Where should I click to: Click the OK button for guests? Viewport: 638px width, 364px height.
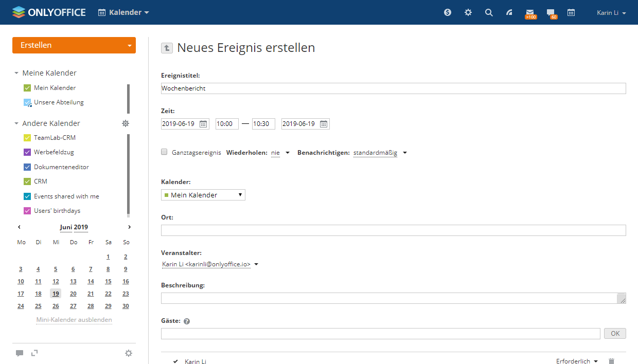tap(615, 334)
